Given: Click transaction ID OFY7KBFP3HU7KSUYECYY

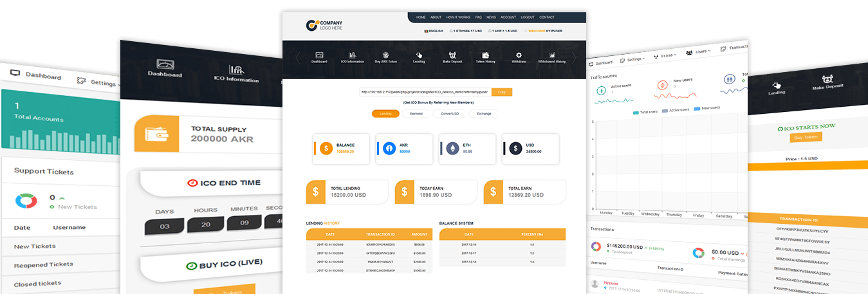Looking at the screenshot, I should click(802, 230).
